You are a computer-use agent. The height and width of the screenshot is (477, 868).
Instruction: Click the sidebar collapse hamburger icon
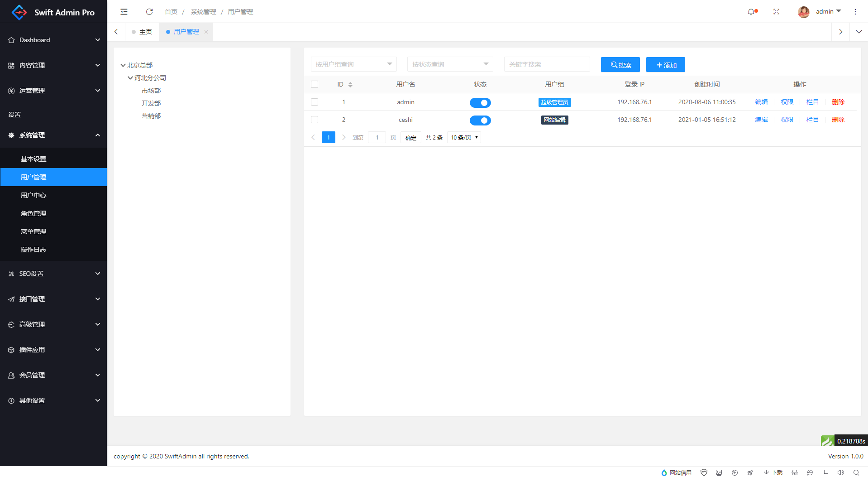click(x=124, y=12)
